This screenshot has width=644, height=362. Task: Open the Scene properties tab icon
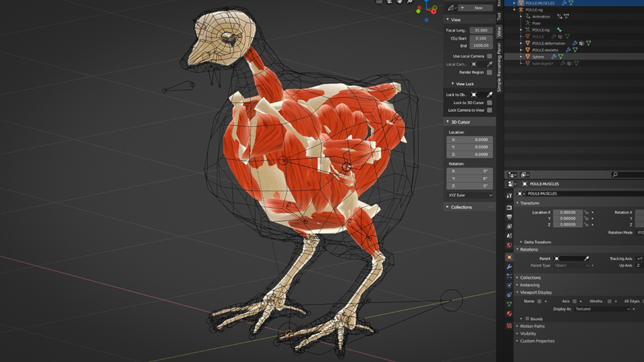509,235
